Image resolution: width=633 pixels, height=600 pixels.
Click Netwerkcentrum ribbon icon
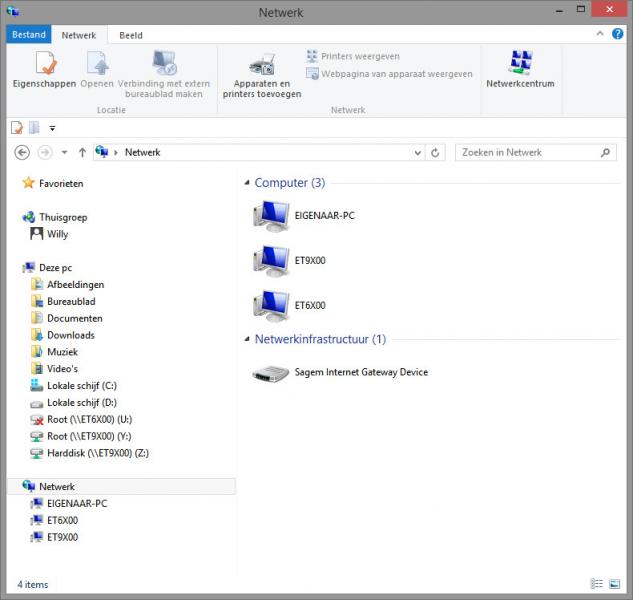[519, 68]
